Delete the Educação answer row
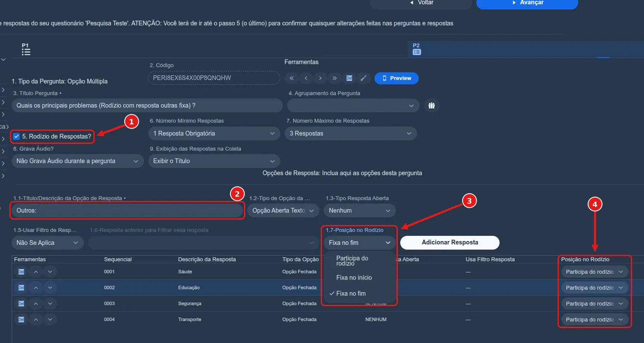 point(21,288)
